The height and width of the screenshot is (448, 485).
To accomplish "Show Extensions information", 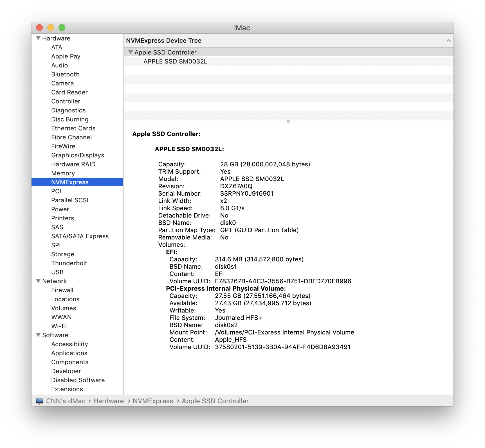I will (67, 389).
